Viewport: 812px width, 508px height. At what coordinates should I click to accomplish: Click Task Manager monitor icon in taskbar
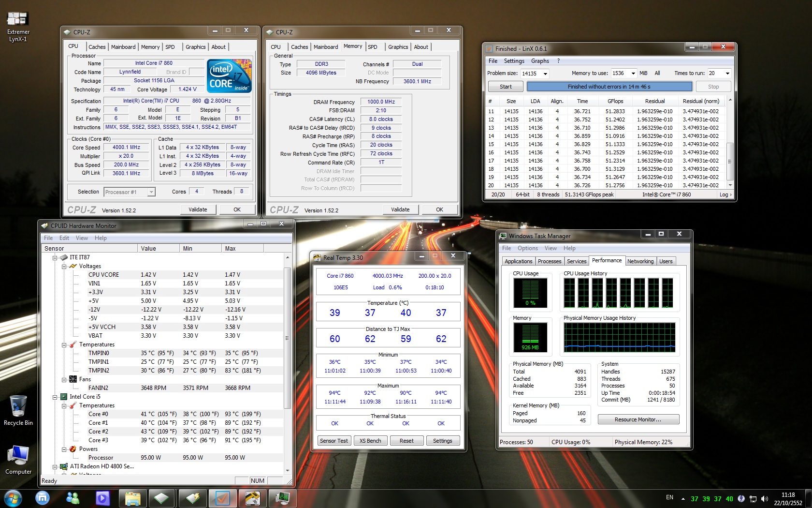282,498
